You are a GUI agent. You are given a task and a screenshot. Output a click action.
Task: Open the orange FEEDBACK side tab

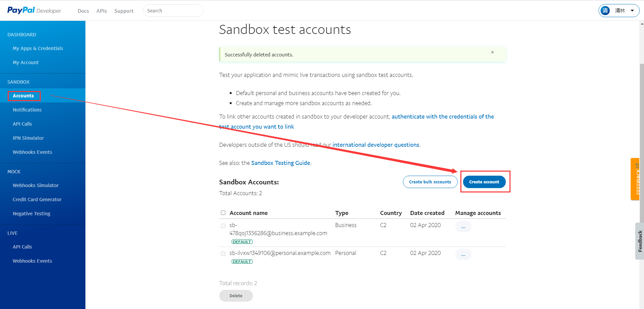(636, 179)
